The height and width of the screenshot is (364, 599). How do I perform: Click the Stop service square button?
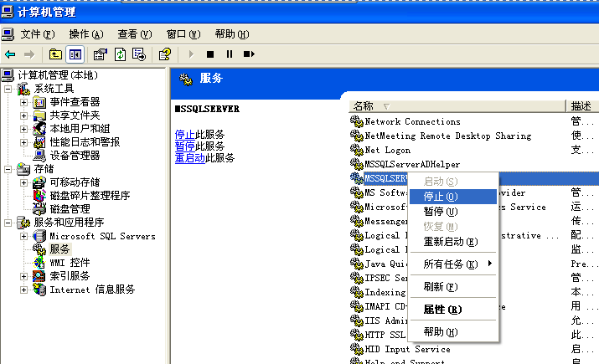[x=210, y=54]
